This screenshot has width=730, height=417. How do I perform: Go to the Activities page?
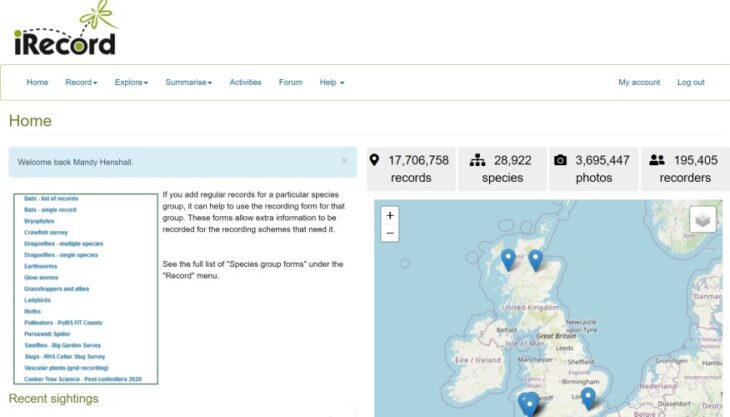coord(245,82)
